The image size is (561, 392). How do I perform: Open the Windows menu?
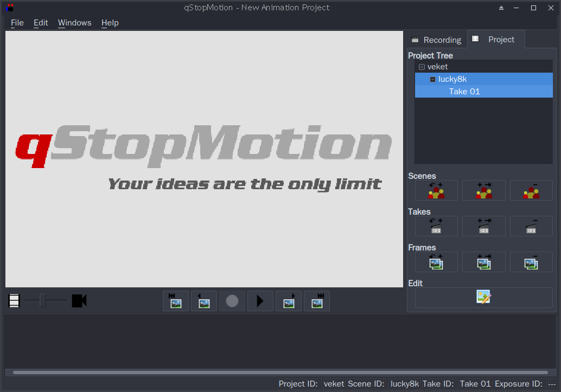point(74,23)
